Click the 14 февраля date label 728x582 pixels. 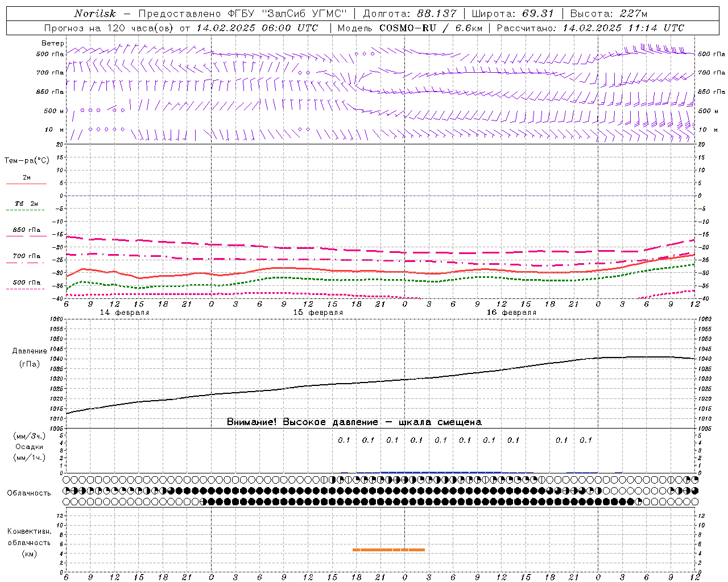(x=125, y=313)
